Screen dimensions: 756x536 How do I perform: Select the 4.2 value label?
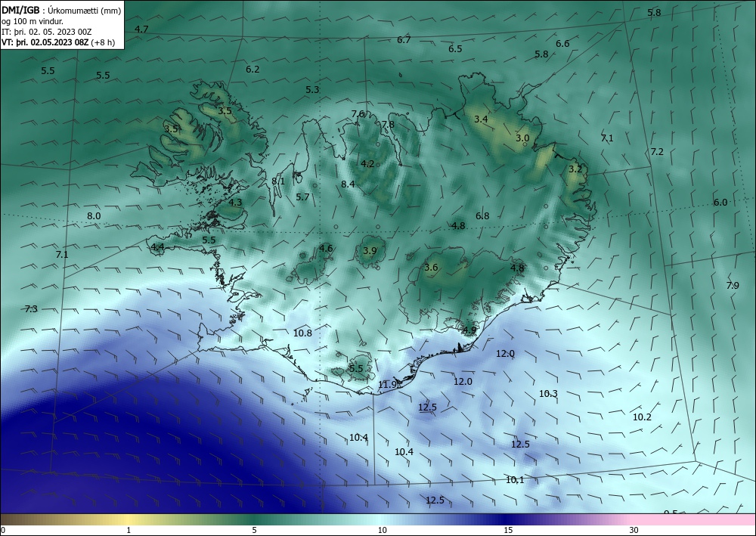[367, 163]
